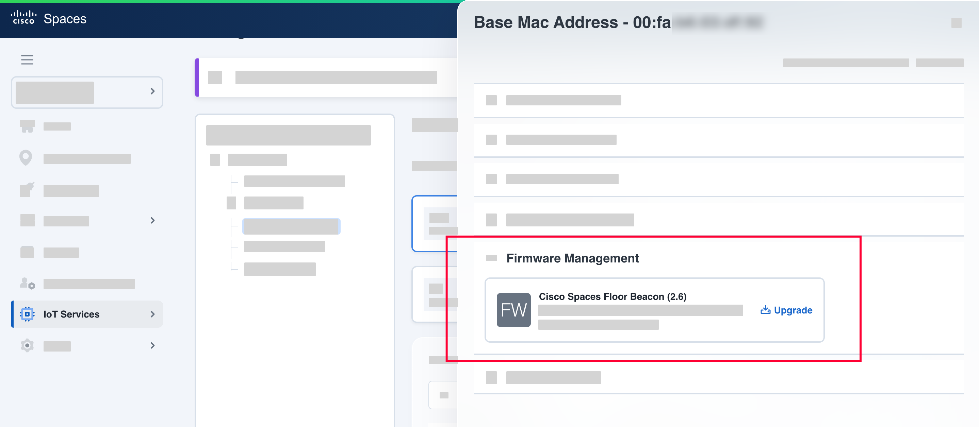Click the location pin sidebar icon
This screenshot has width=980, height=427.
[x=26, y=158]
